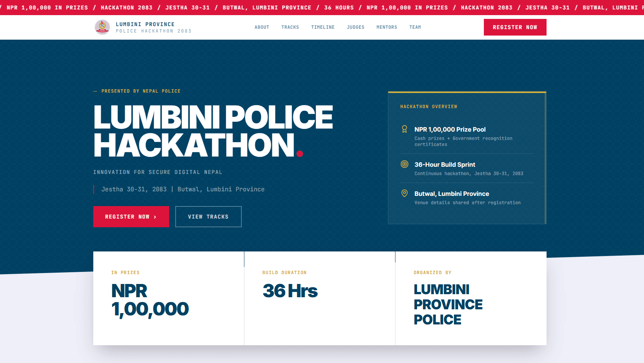Click the Hackathon Overview card heading

point(429,107)
